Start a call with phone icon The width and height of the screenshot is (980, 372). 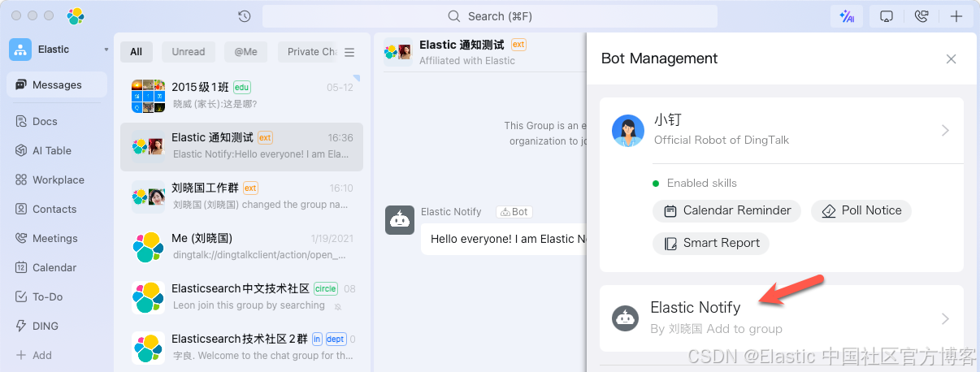click(921, 16)
